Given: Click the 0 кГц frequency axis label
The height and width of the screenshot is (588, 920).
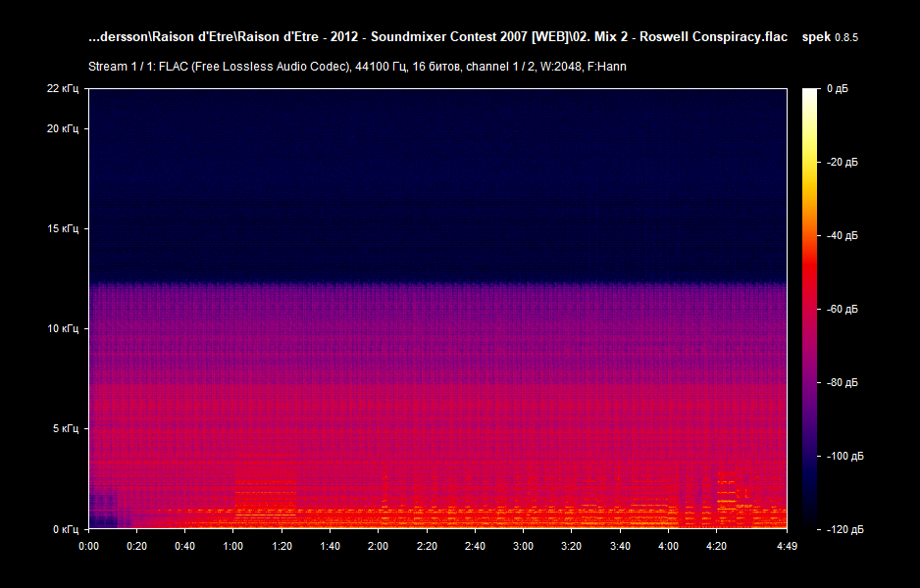Looking at the screenshot, I should pyautogui.click(x=65, y=529).
